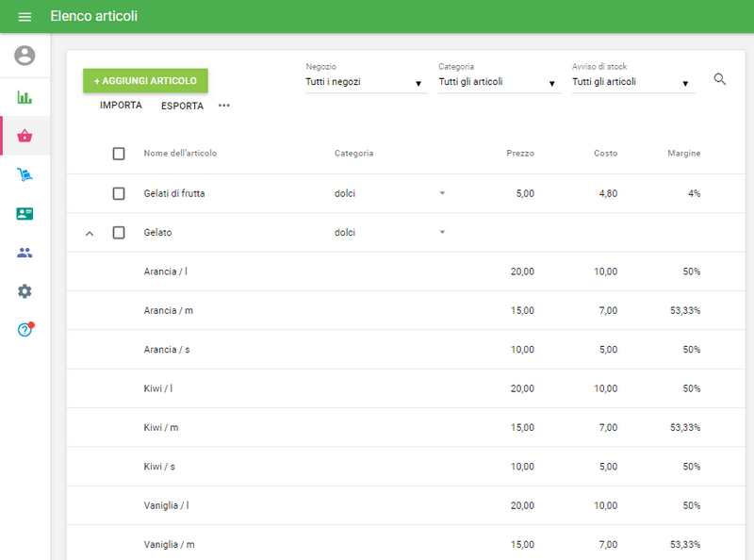Check the box for Gelati di frutta
Image resolution: width=754 pixels, height=560 pixels.
click(x=119, y=193)
